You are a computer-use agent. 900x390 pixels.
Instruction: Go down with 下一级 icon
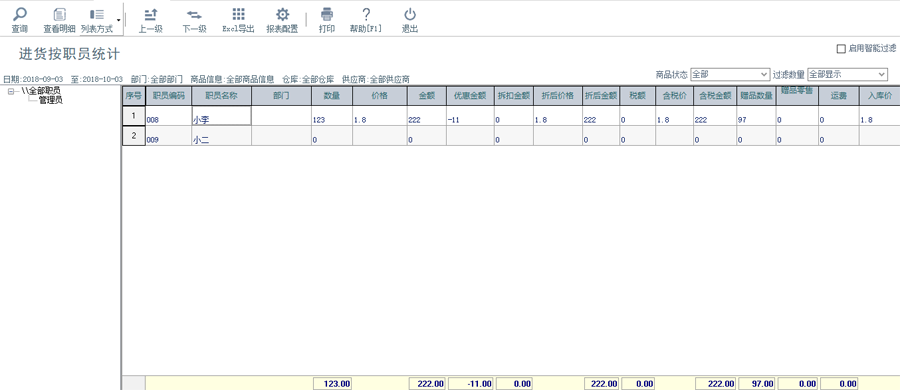click(x=194, y=14)
